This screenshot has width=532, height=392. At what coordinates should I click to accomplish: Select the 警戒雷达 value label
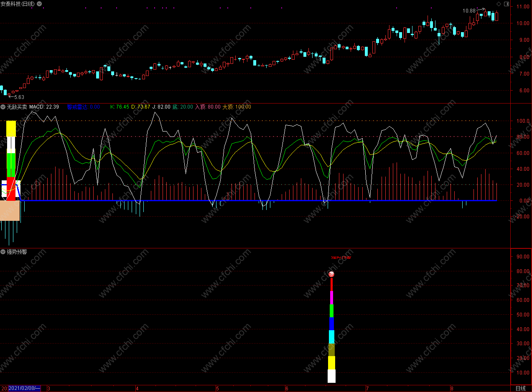[83, 107]
